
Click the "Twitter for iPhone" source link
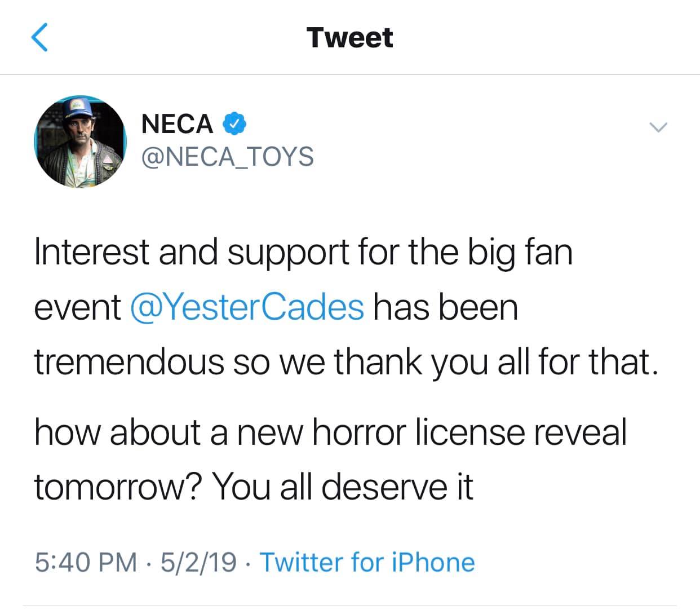coord(367,562)
